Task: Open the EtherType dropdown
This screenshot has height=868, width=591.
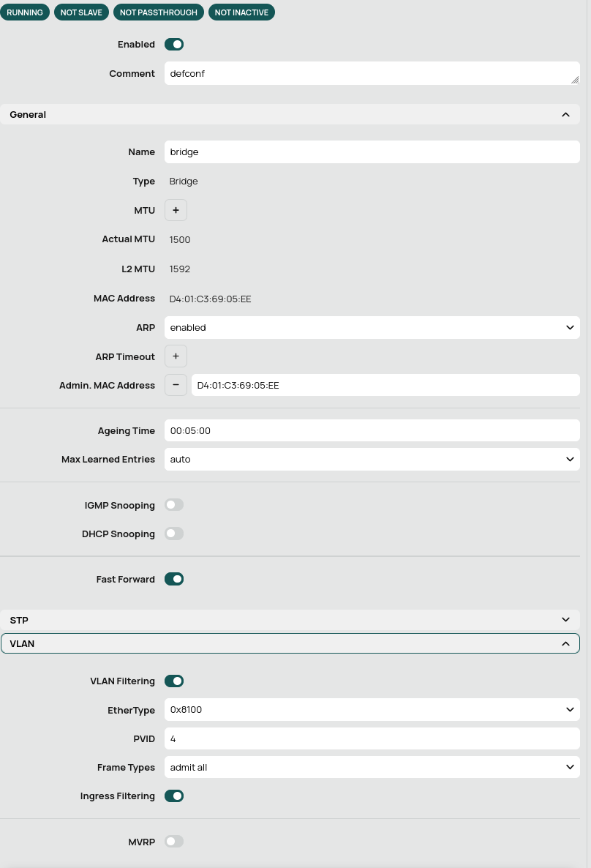Action: click(372, 709)
